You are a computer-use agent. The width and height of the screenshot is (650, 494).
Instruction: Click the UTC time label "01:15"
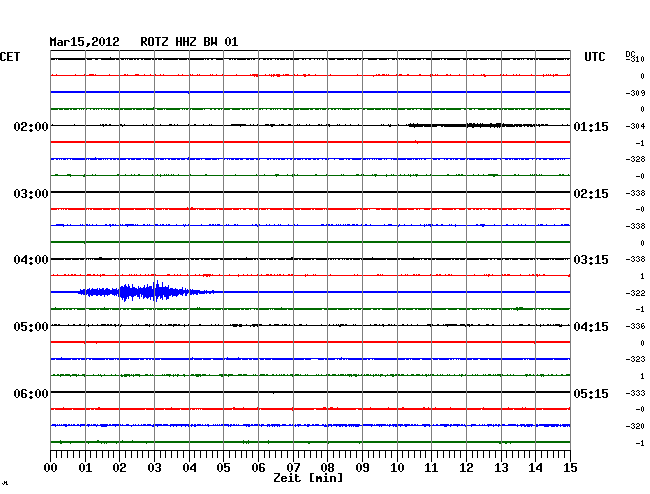[591, 126]
